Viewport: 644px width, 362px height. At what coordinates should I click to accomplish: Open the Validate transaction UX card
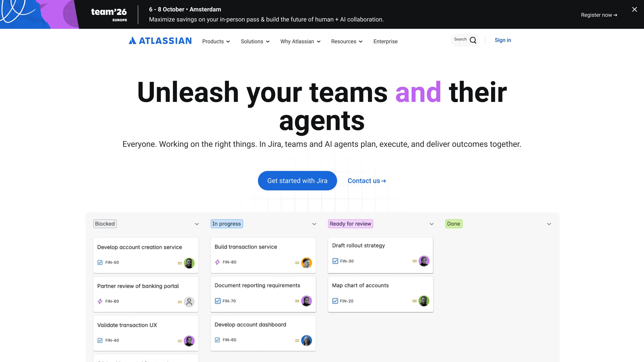click(146, 333)
